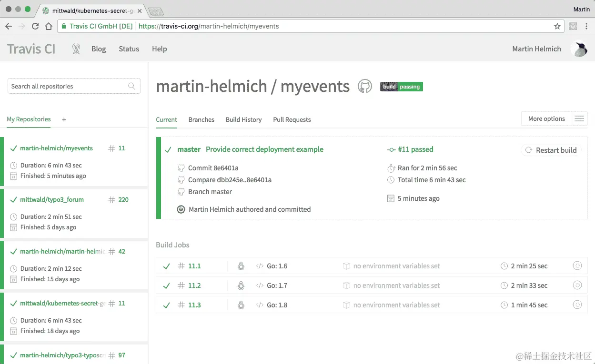Click the Travis CI broadcast tower icon
This screenshot has height=364, width=595.
click(76, 49)
